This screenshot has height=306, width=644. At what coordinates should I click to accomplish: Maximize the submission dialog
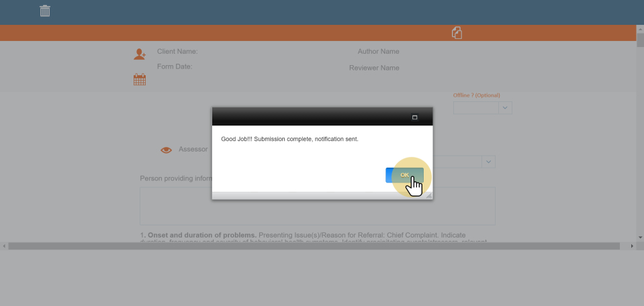(x=414, y=117)
